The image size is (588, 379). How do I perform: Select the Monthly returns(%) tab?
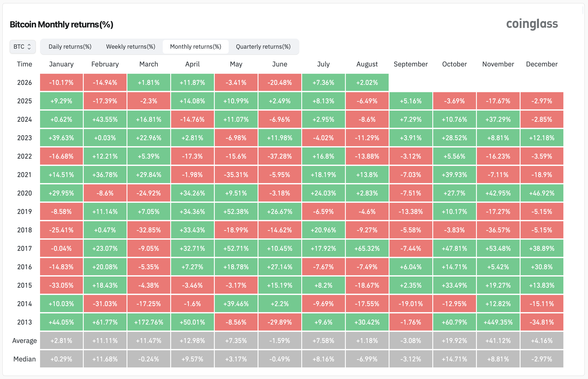pyautogui.click(x=196, y=47)
